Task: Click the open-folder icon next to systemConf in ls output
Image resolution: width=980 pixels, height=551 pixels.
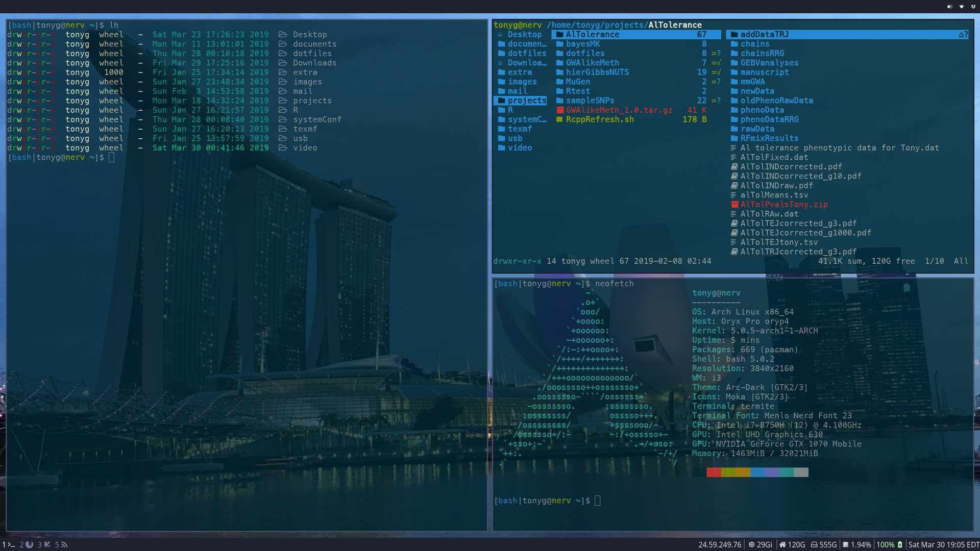Action: [x=282, y=119]
